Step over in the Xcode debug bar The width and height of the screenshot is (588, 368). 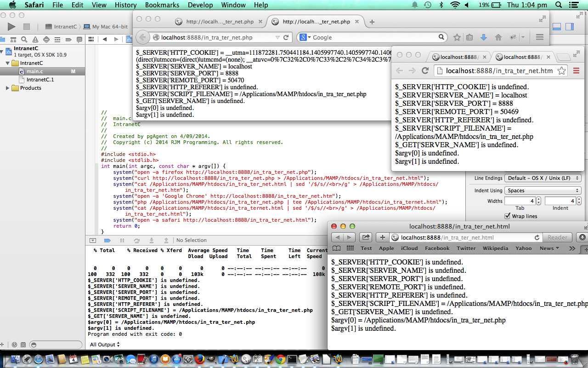[136, 240]
